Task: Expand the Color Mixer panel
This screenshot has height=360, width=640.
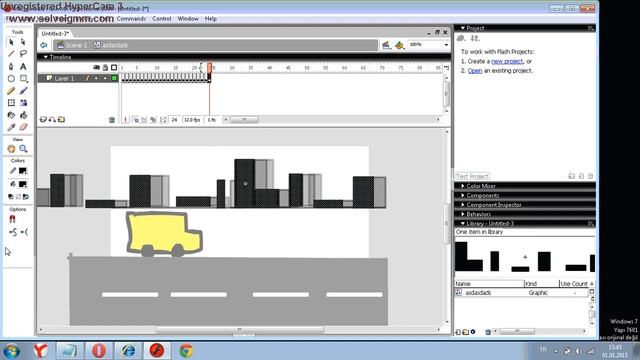Action: (x=462, y=186)
